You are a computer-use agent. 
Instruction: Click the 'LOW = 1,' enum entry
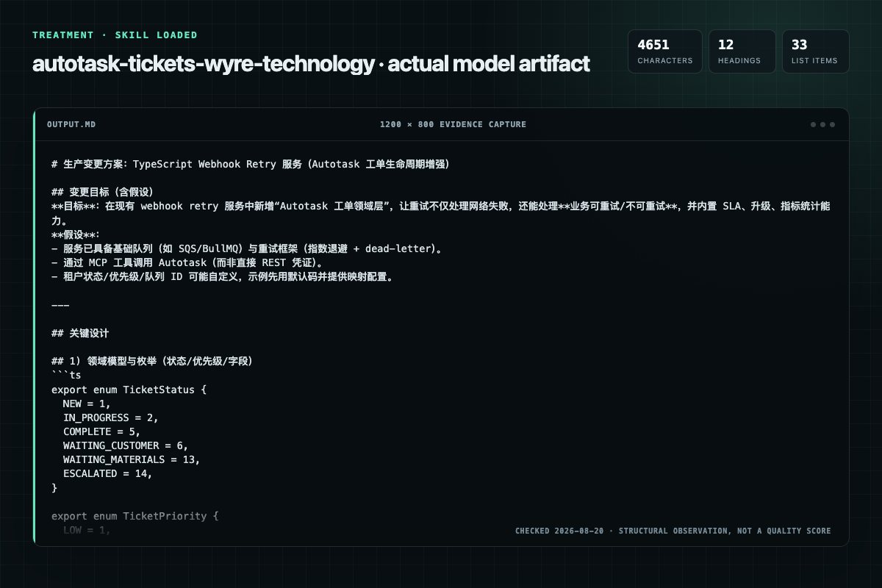(x=87, y=530)
